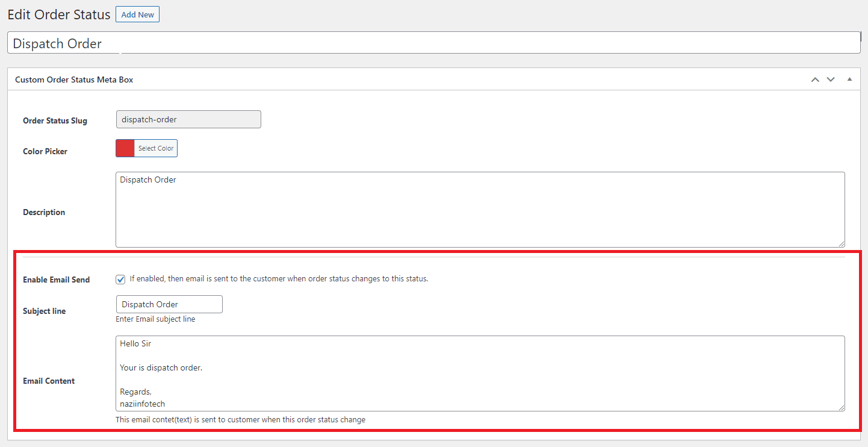Click inside the Email Content text area

tap(479, 374)
